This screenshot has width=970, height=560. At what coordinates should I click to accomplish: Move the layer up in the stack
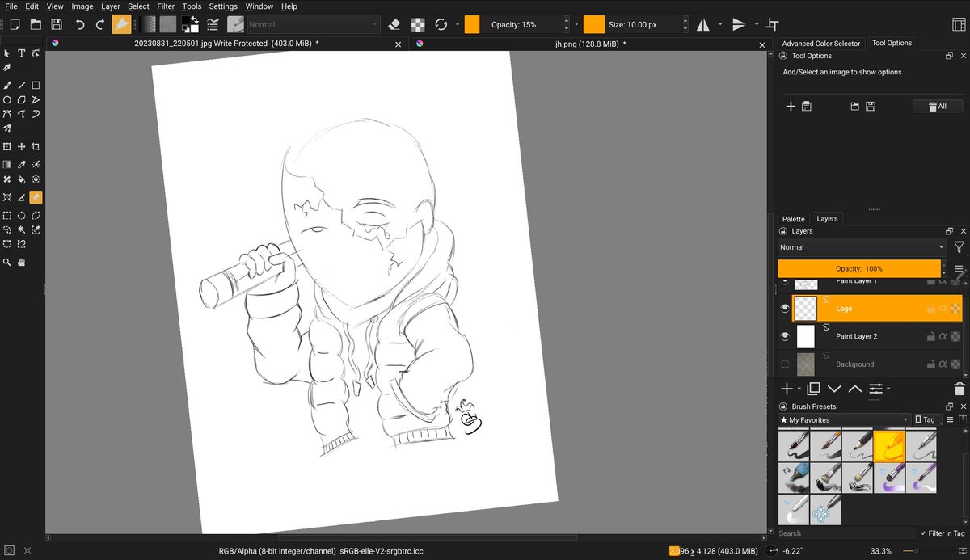pyautogui.click(x=855, y=389)
